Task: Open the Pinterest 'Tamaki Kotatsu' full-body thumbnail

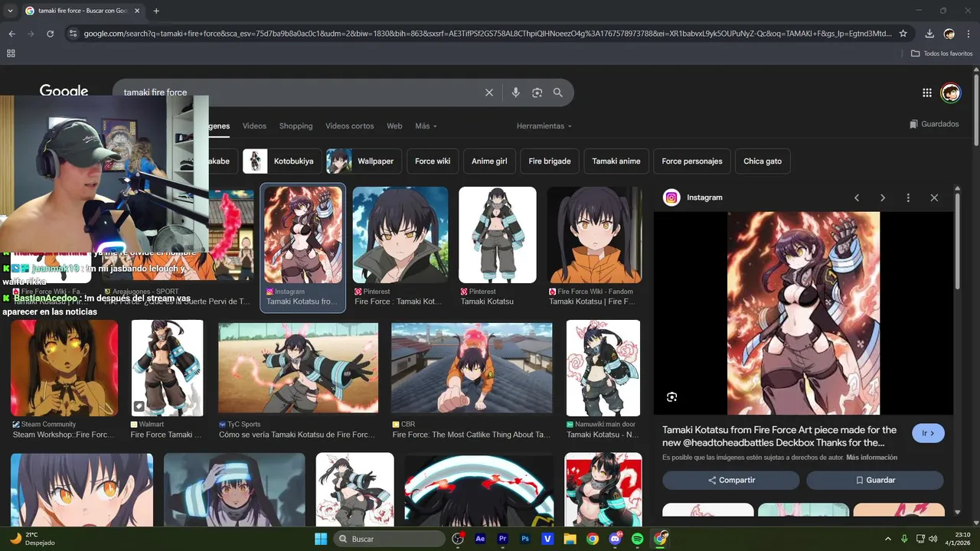Action: (498, 235)
